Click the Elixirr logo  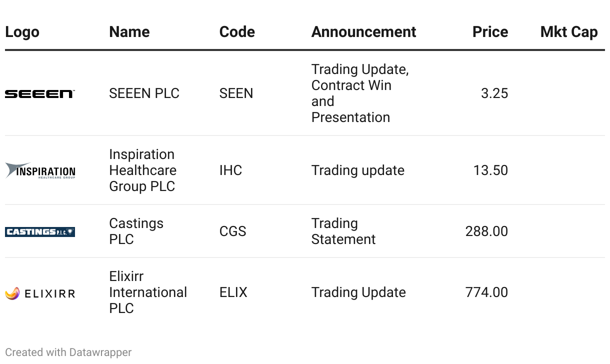tap(40, 293)
